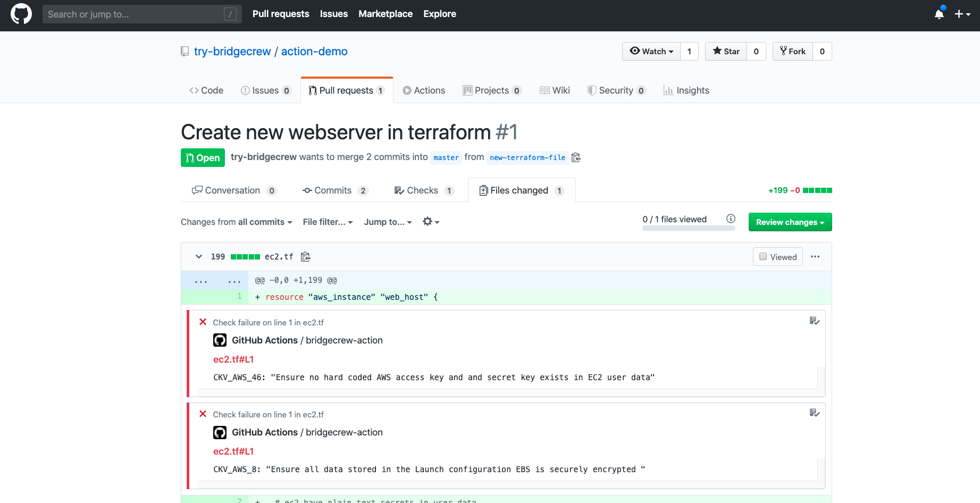Switch to the Issues repository tab
The width and height of the screenshot is (980, 503).
(266, 90)
